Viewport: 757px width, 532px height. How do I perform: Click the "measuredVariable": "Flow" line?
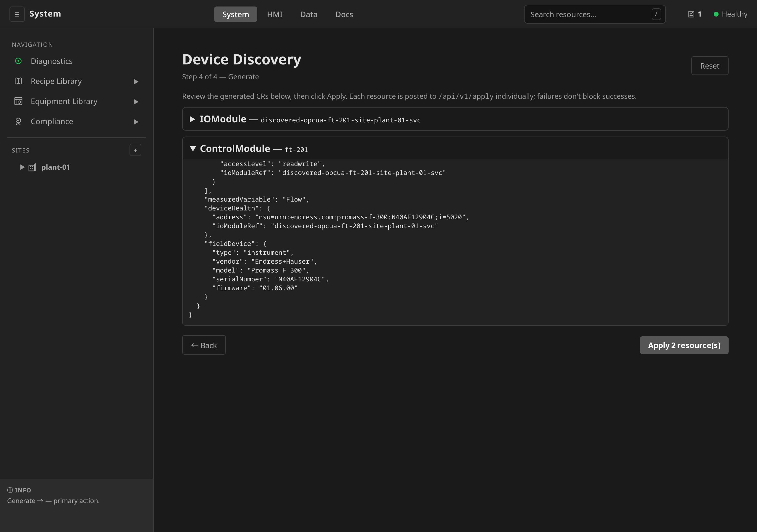pyautogui.click(x=256, y=199)
